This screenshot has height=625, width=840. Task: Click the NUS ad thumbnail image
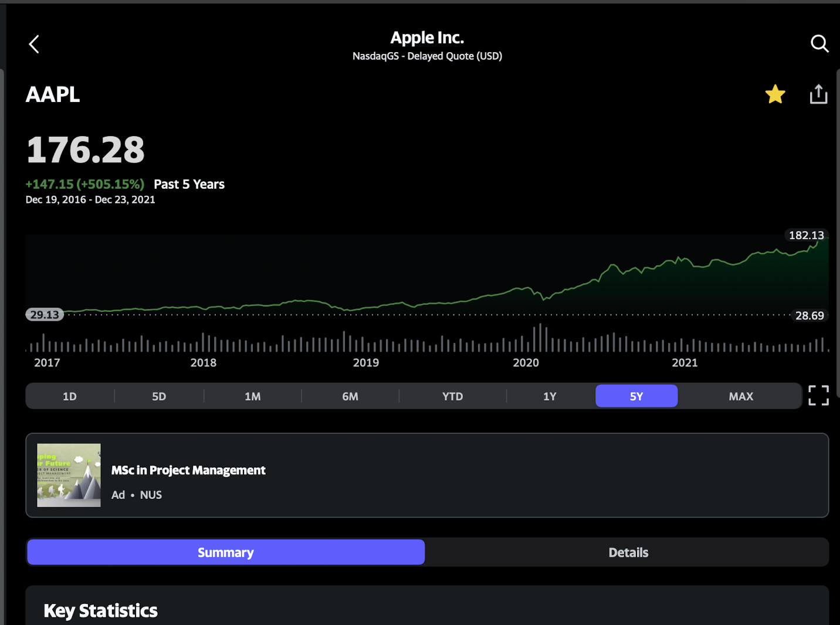click(x=69, y=475)
